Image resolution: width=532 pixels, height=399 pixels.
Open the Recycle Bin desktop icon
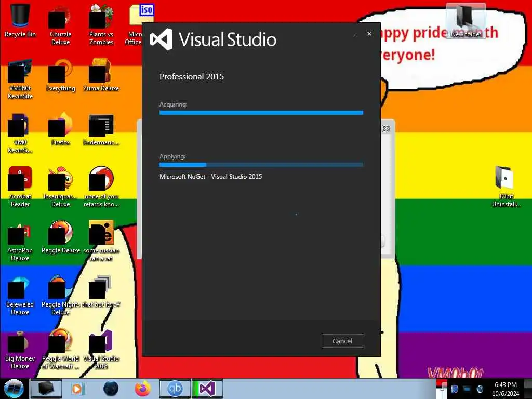point(20,21)
